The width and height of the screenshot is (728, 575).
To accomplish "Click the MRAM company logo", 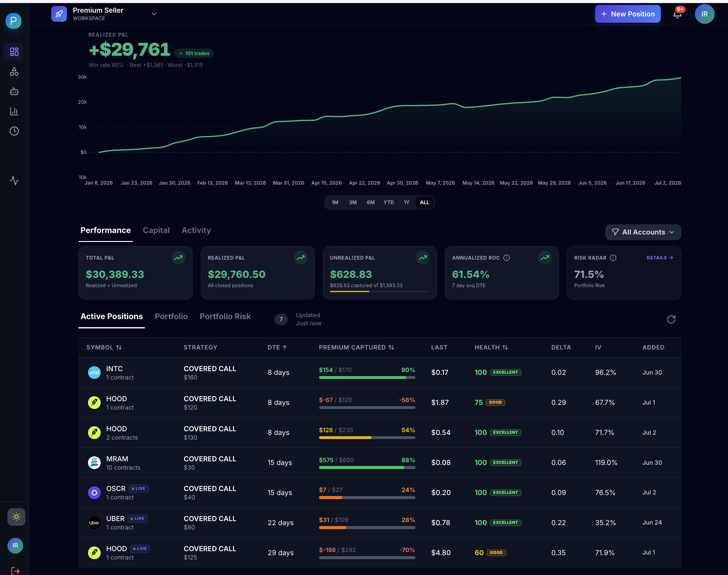I will 94,463.
